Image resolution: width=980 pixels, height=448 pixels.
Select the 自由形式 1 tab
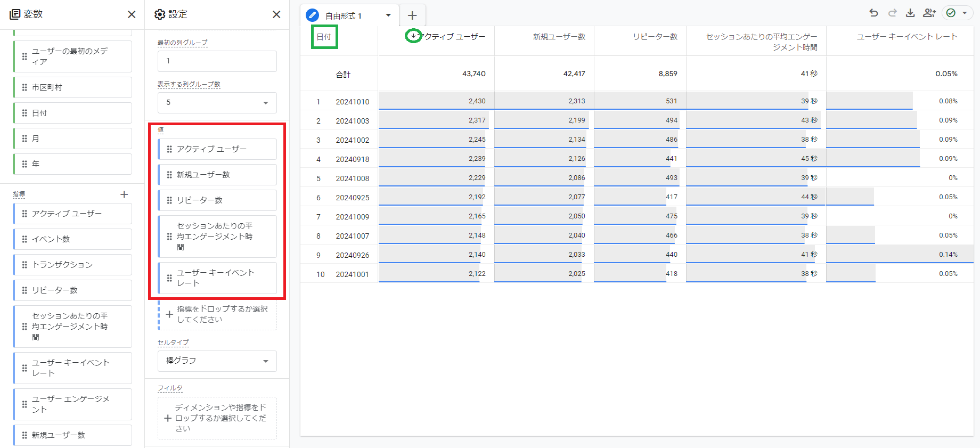[x=343, y=16]
